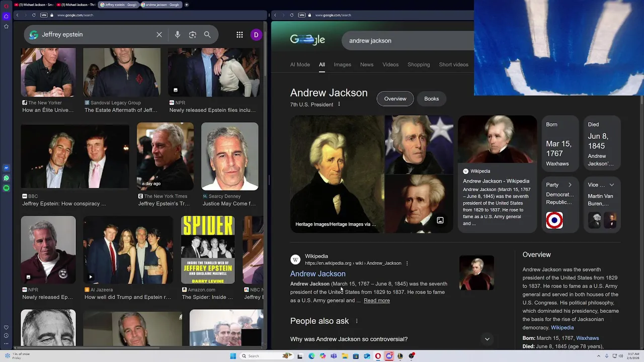The height and width of the screenshot is (362, 644).
Task: Click left pane address bar URL
Action: pyautogui.click(x=75, y=15)
